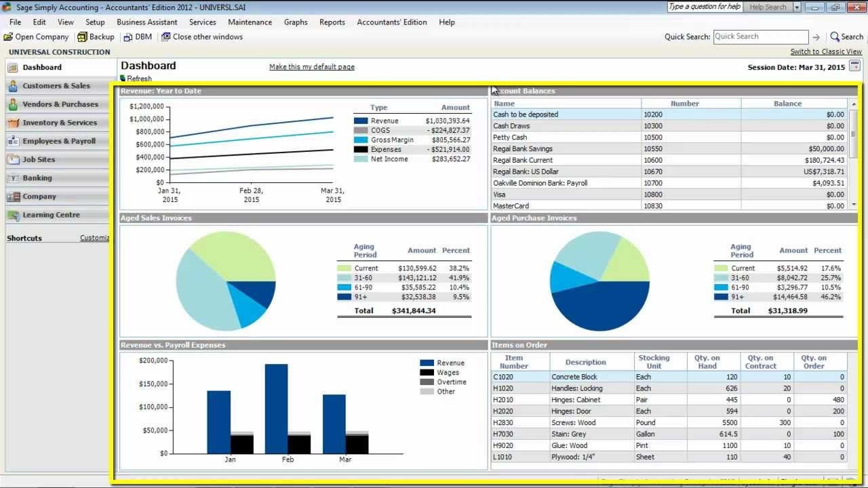Viewport: 868px width, 488px height.
Task: Click Make this my default page link
Action: 312,66
